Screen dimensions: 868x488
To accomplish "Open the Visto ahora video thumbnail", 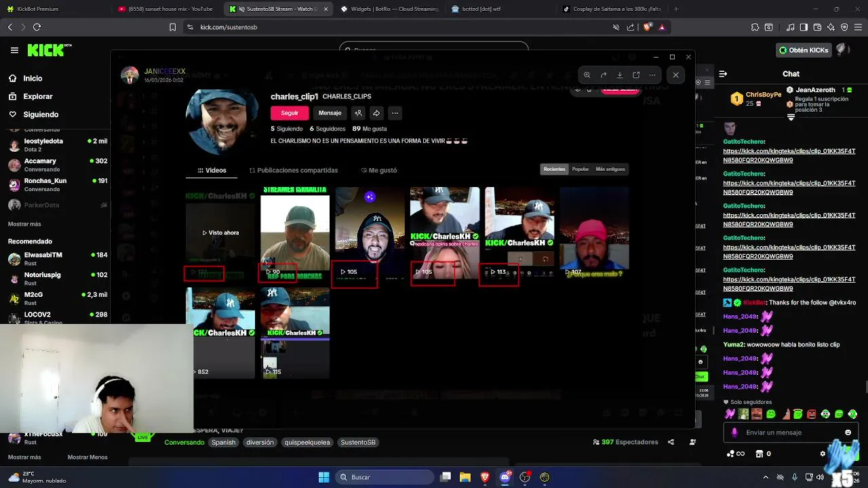I will 220,233.
